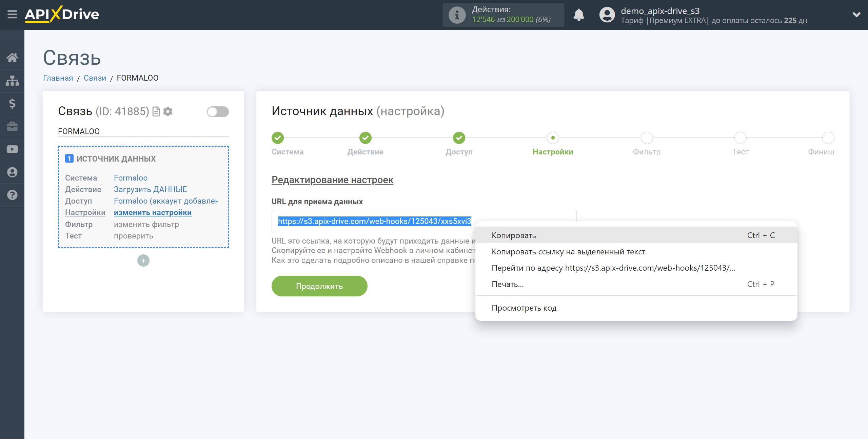Image resolution: width=868 pixels, height=439 pixels.
Task: Open the notifications bell
Action: coord(579,15)
